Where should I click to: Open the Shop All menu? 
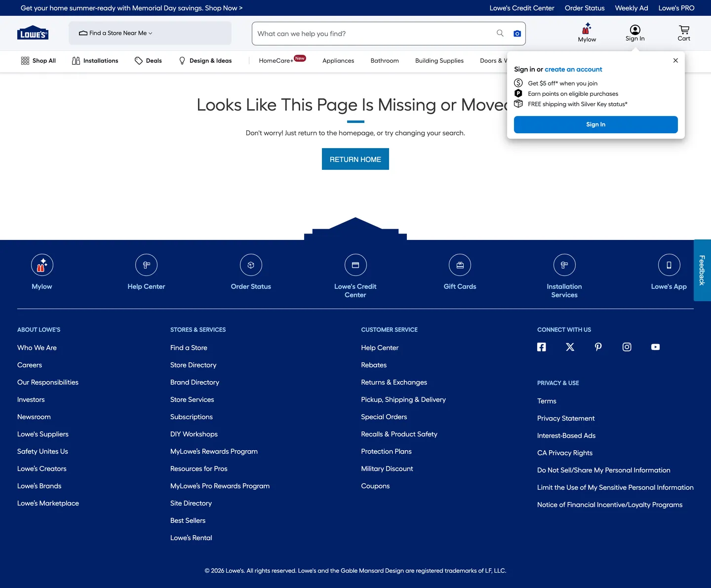click(39, 61)
